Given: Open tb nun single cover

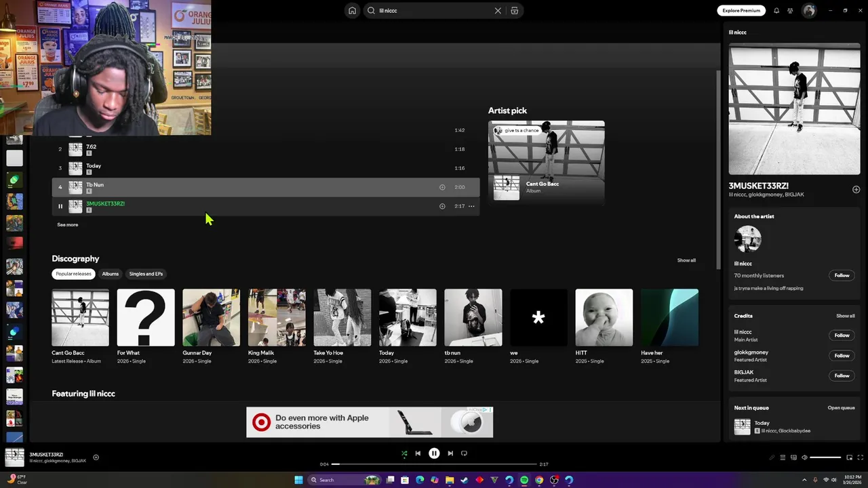Looking at the screenshot, I should pyautogui.click(x=473, y=318).
